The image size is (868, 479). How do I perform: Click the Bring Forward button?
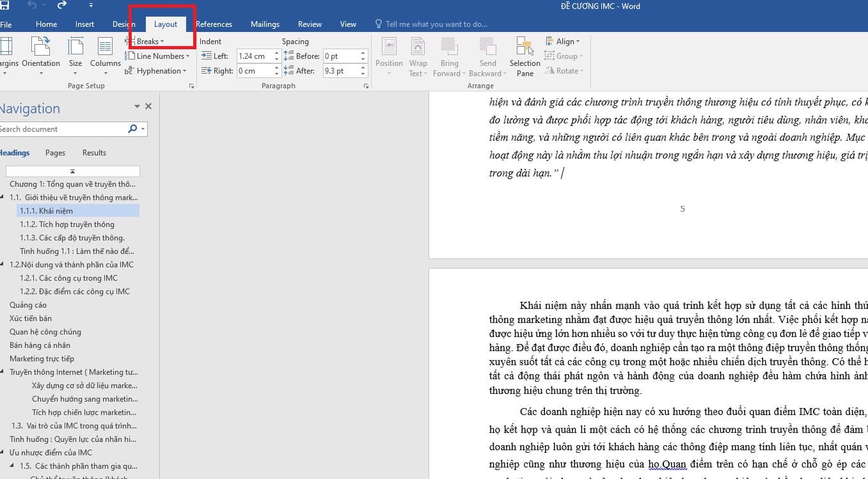(x=449, y=56)
